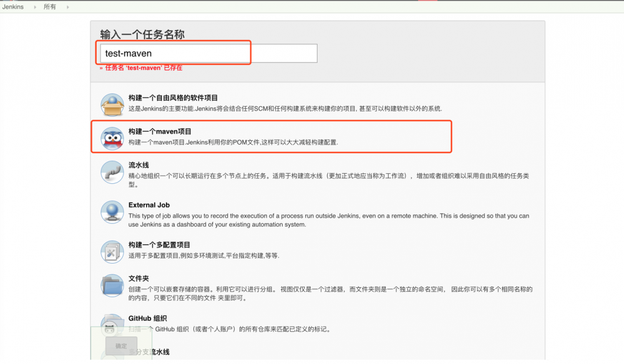Click the 多分支流水线 icon at bottom

[x=112, y=355]
